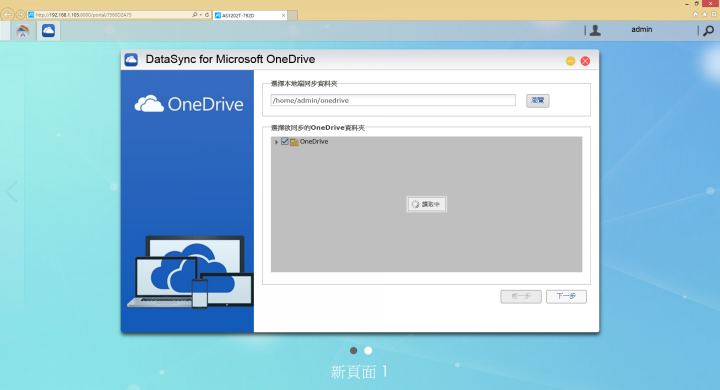This screenshot has height=390, width=720.
Task: Switch to second desktop page dot
Action: point(368,350)
